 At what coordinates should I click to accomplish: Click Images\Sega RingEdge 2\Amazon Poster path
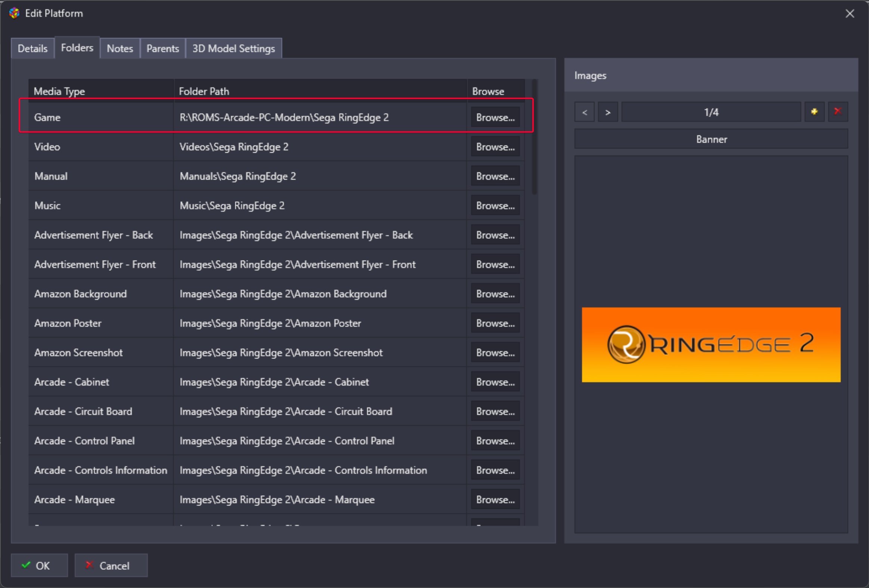point(270,323)
